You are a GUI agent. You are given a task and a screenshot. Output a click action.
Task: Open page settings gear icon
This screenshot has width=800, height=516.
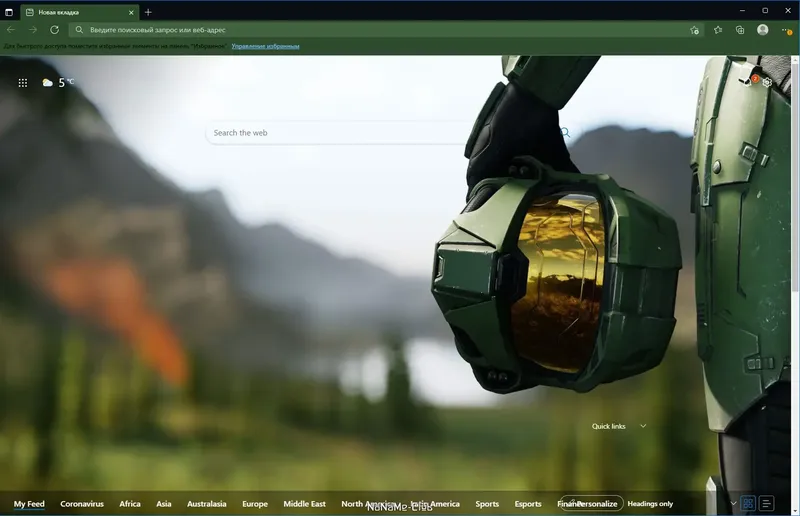[767, 82]
